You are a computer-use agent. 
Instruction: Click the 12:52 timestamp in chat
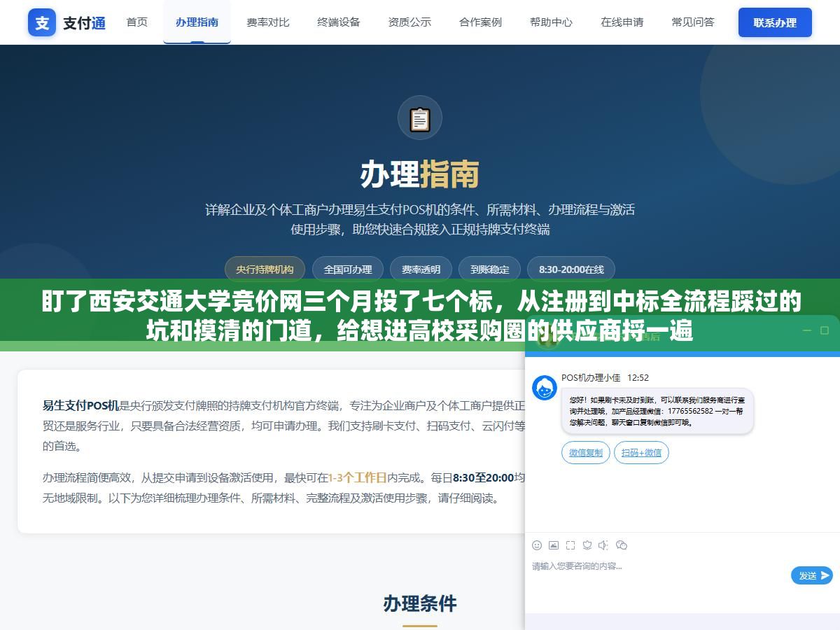pyautogui.click(x=638, y=378)
